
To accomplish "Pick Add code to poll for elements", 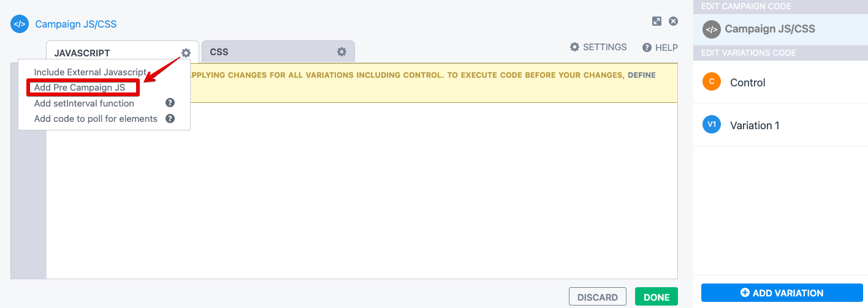I will [96, 118].
